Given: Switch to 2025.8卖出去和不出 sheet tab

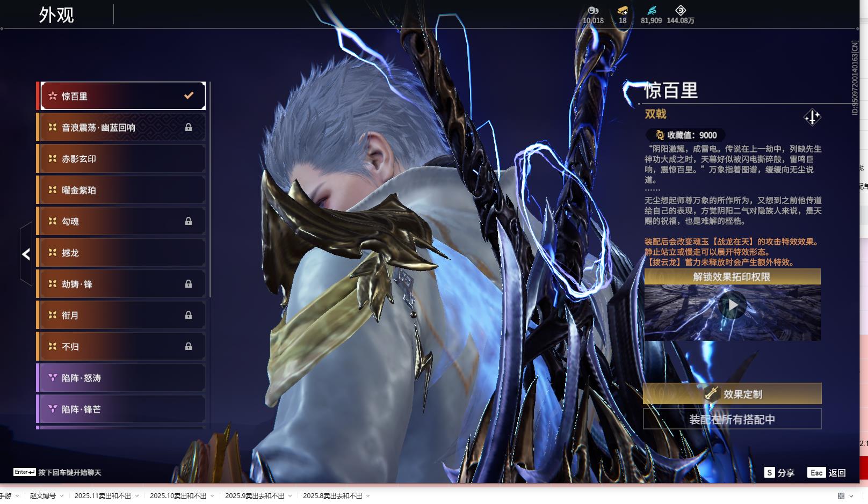Looking at the screenshot, I should (332, 496).
